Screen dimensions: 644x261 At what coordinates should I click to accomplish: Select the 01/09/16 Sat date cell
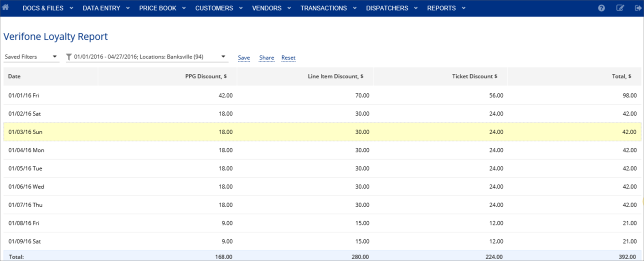pyautogui.click(x=24, y=241)
